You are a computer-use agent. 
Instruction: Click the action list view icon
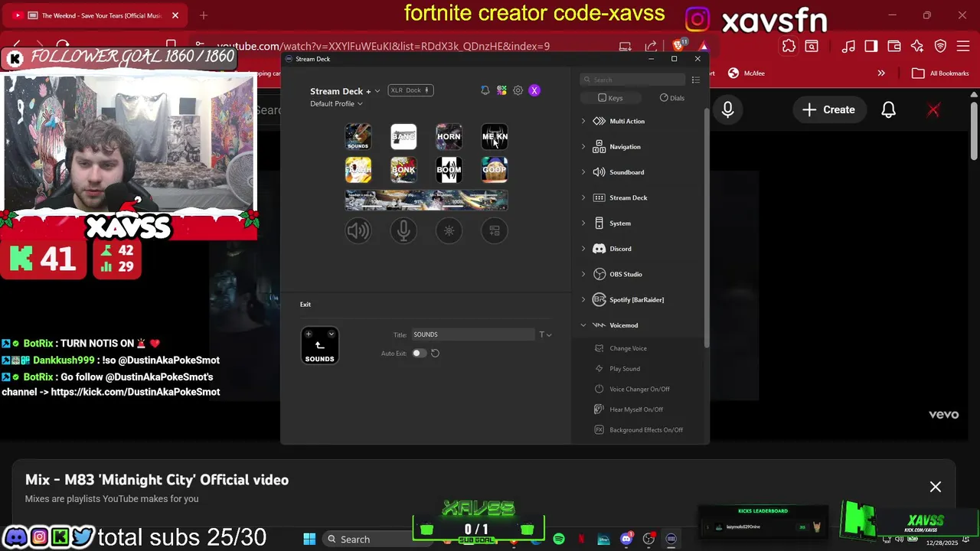(x=695, y=80)
